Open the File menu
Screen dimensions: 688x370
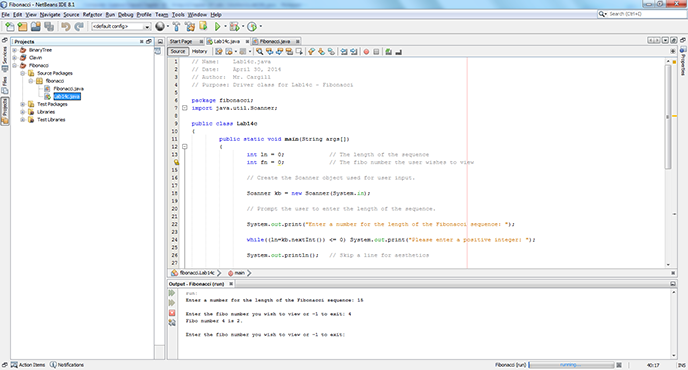pyautogui.click(x=5, y=14)
